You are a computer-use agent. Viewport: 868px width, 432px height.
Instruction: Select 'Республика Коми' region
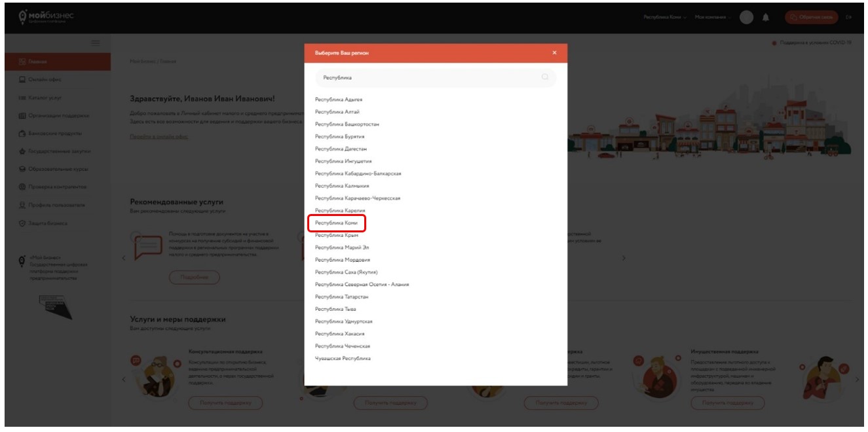(x=337, y=223)
